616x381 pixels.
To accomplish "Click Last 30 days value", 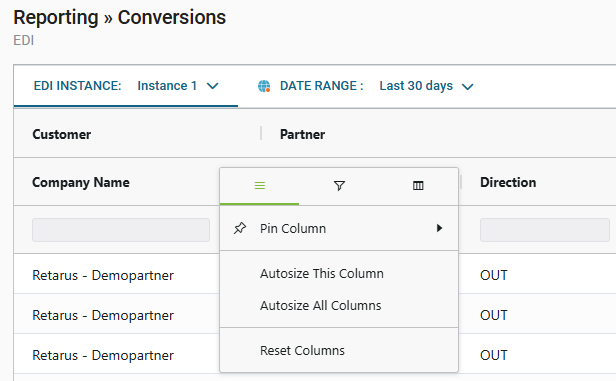I will 416,86.
